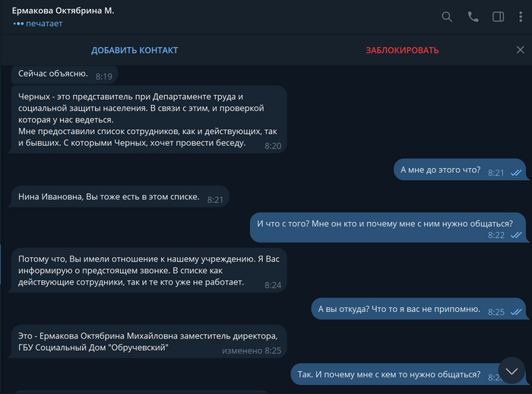Click read checkmarks on the 8:22 sent message
The height and width of the screenshot is (394, 532).
(x=516, y=236)
